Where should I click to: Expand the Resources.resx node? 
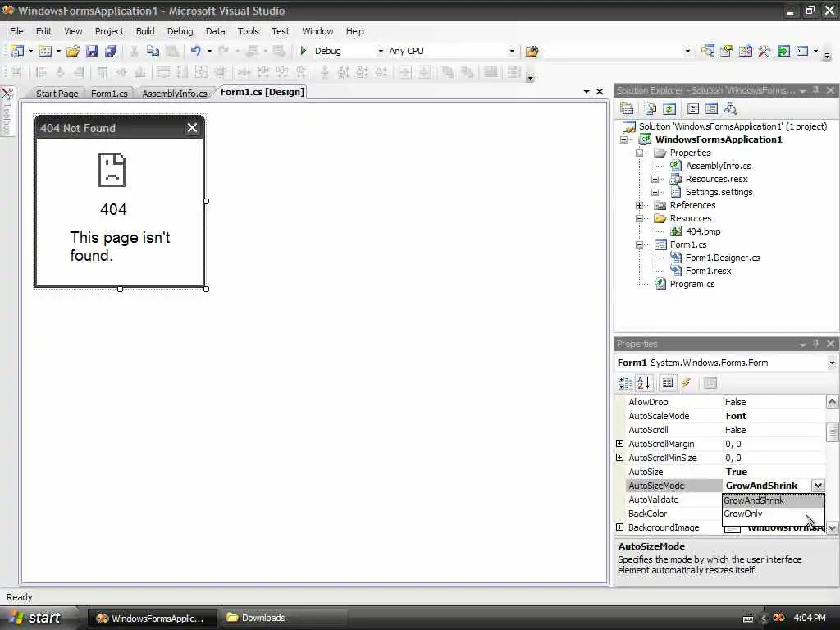pos(655,179)
